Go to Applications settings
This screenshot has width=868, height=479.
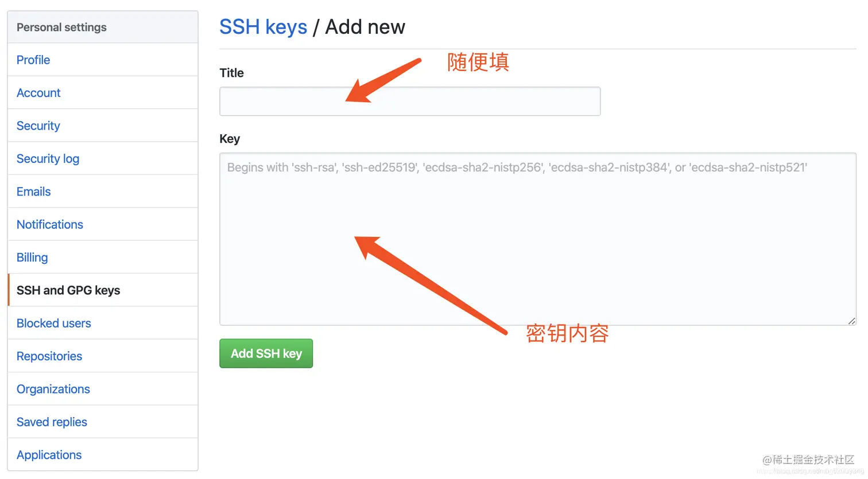[x=103, y=454]
